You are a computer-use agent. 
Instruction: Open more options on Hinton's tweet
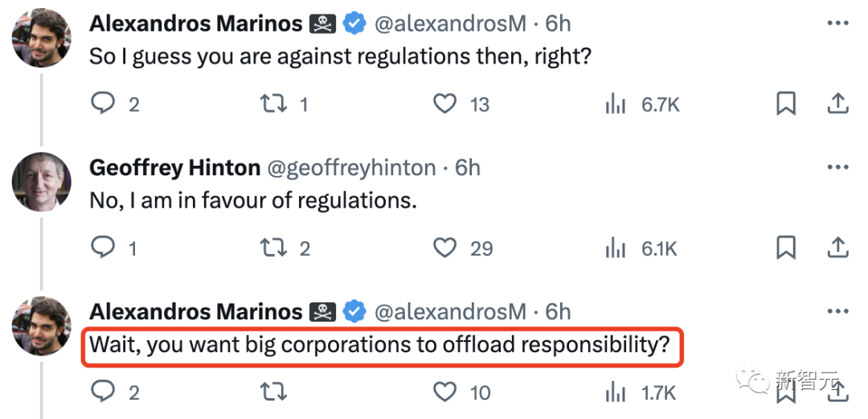tap(837, 166)
